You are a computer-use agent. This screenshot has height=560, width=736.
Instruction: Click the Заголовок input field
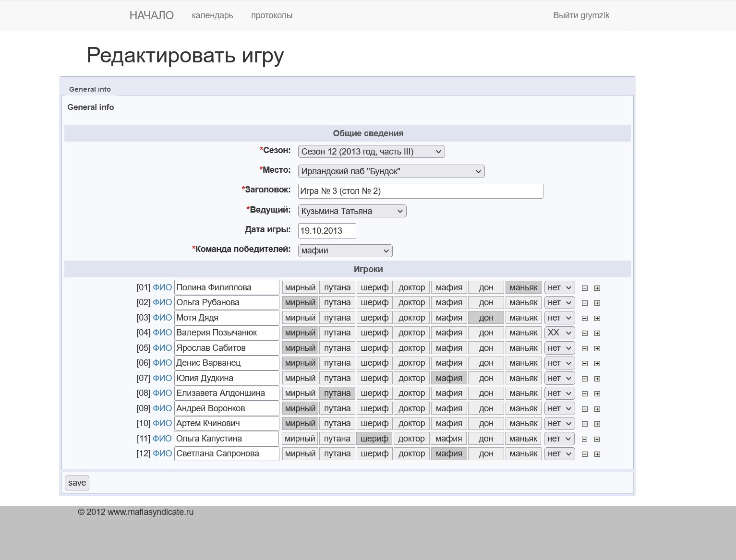point(421,191)
